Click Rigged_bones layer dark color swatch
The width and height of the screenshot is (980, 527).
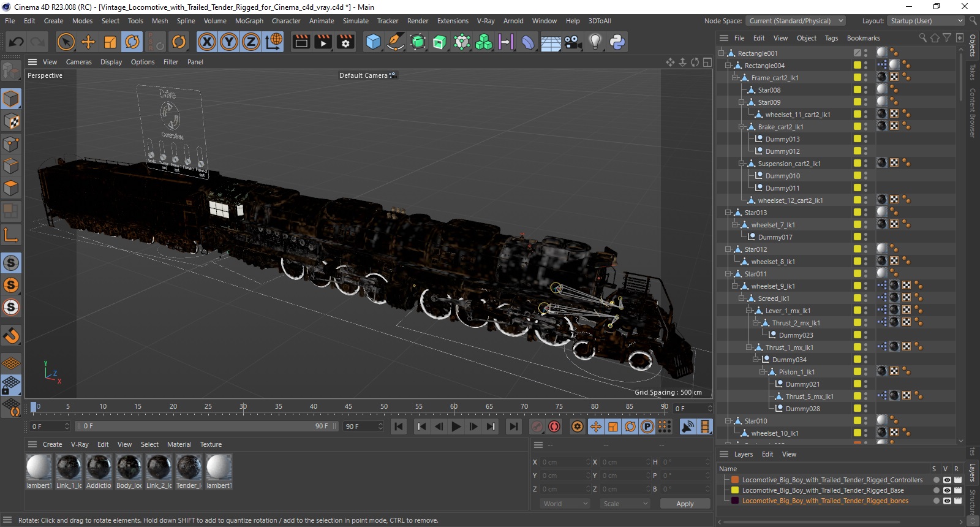735,501
